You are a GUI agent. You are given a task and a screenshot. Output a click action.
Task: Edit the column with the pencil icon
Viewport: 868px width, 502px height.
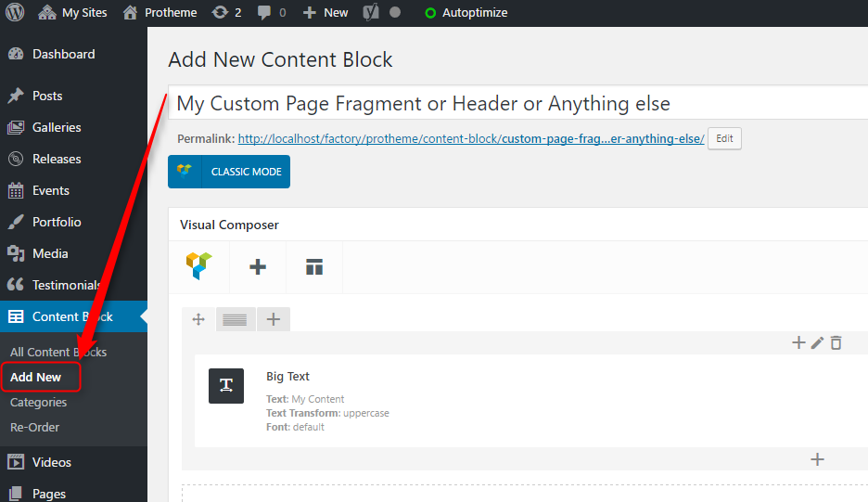[817, 343]
